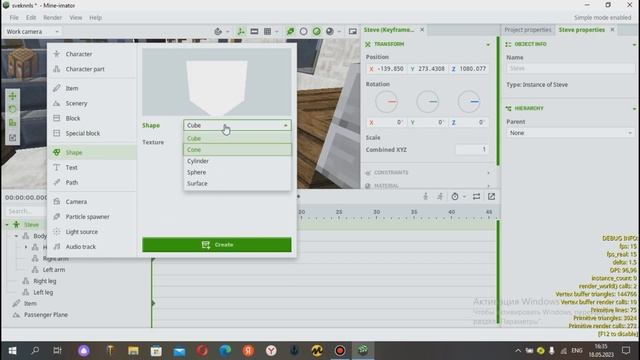
Task: Collapse the Transform section
Action: 488,44
